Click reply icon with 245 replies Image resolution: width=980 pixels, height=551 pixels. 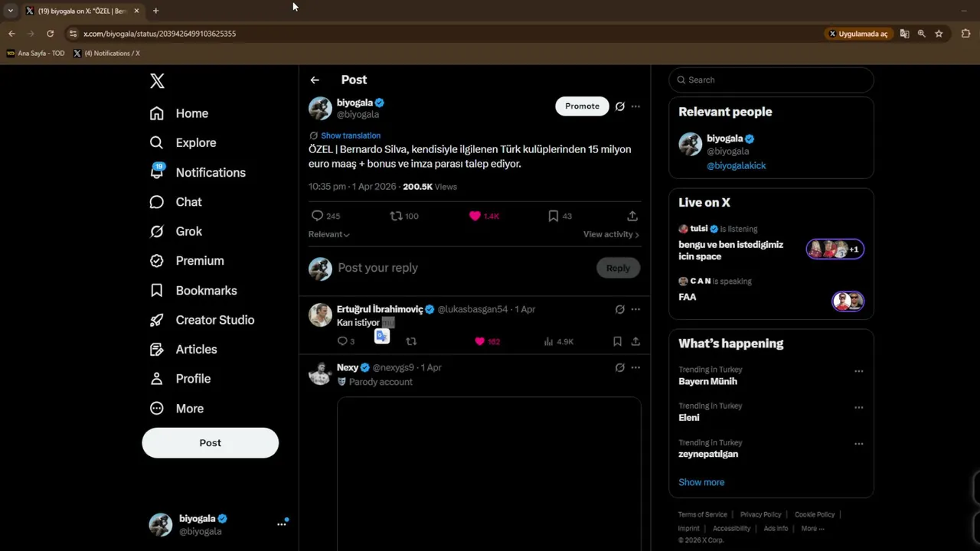pyautogui.click(x=317, y=217)
